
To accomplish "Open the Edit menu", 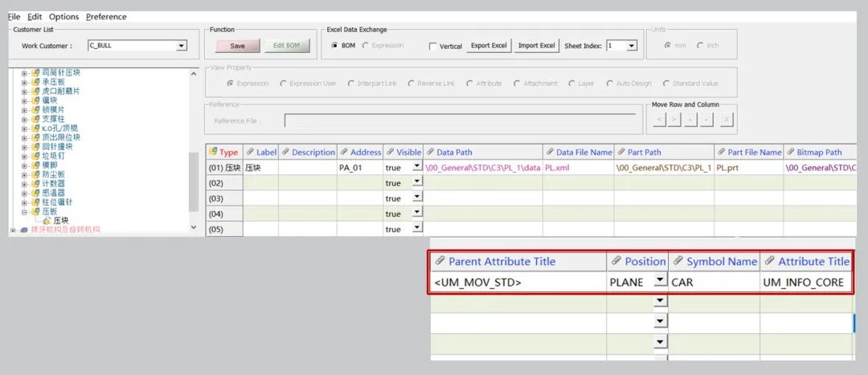I will (x=35, y=17).
